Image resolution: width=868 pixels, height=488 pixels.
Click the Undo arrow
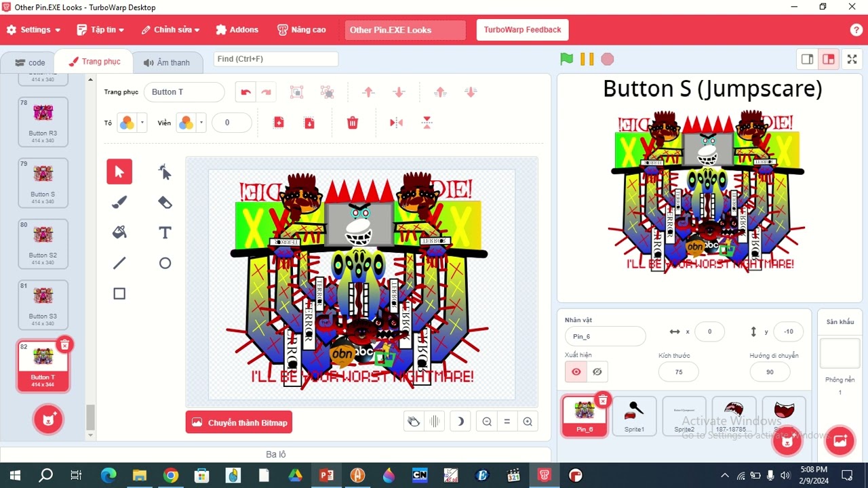245,92
